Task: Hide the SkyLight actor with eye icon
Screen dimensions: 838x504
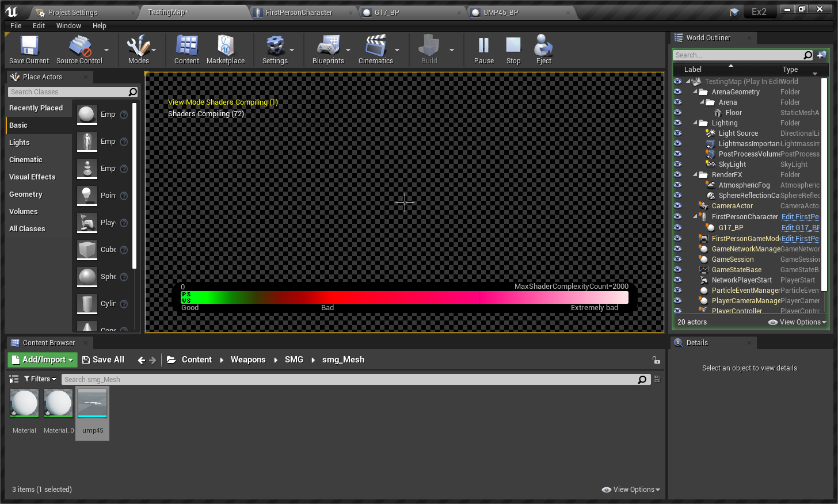Action: 677,165
